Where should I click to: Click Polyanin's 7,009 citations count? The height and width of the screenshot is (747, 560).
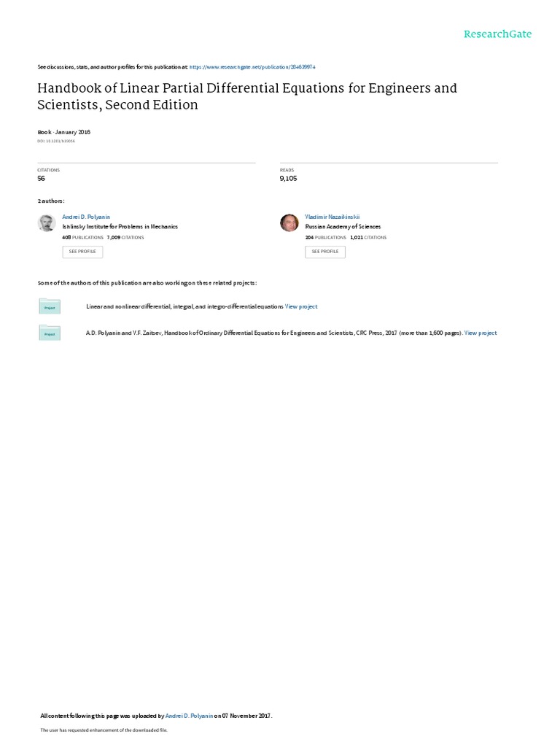click(125, 237)
